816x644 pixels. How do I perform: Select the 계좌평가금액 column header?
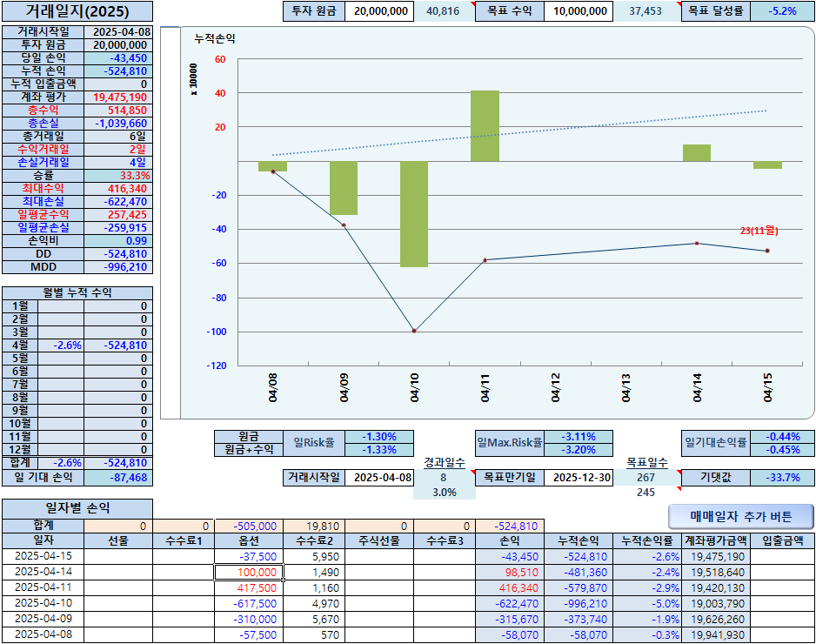click(716, 541)
